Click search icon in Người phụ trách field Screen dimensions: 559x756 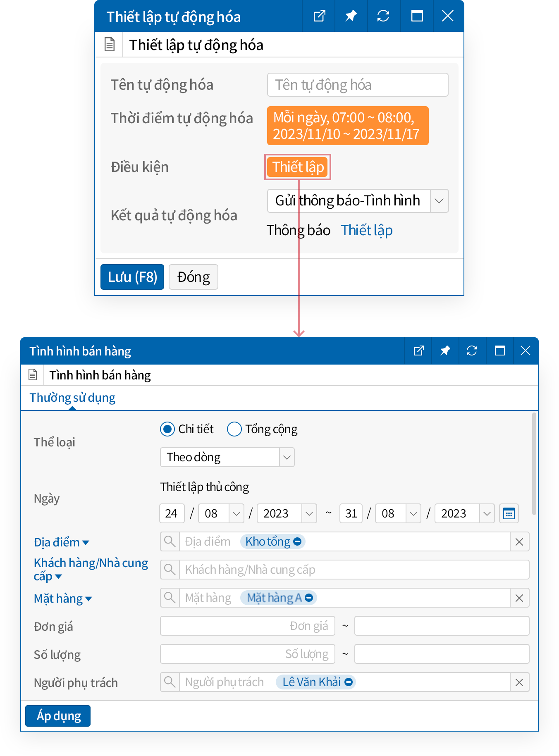pos(170,682)
